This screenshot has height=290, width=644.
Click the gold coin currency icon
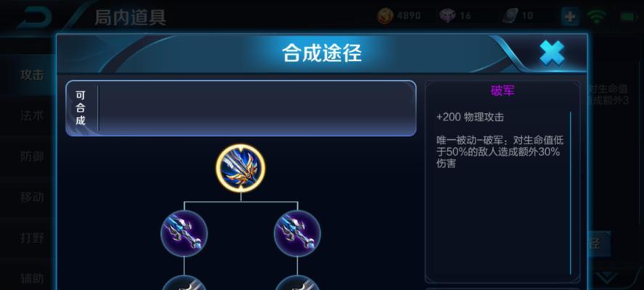click(x=385, y=16)
